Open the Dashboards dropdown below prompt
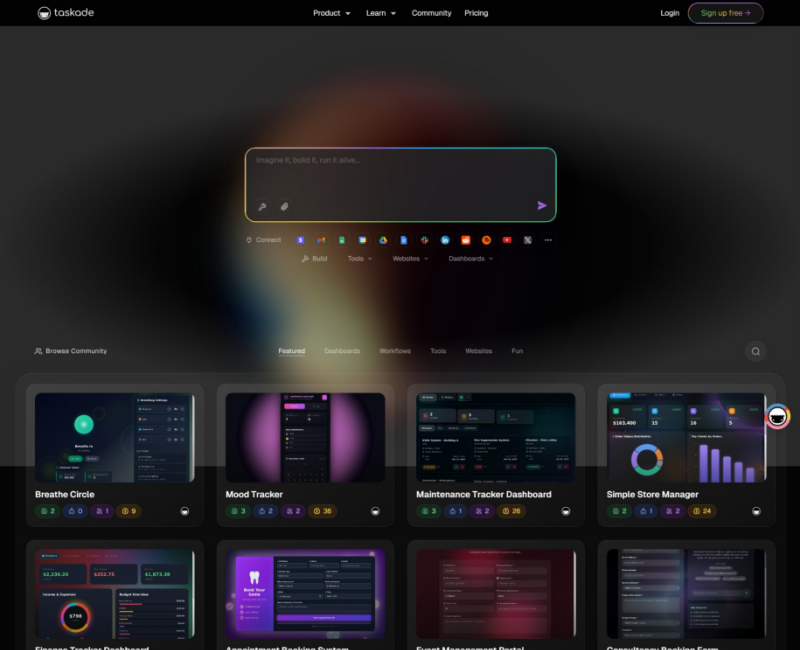This screenshot has width=800, height=650. (x=470, y=259)
